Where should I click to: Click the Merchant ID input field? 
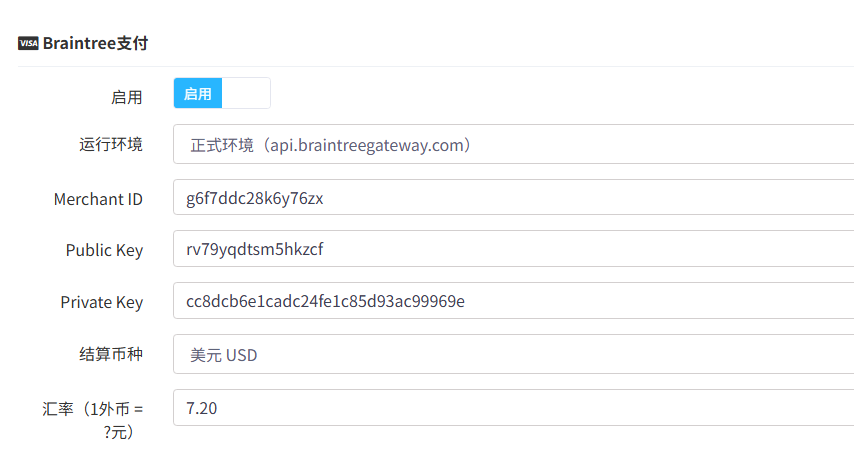click(514, 197)
